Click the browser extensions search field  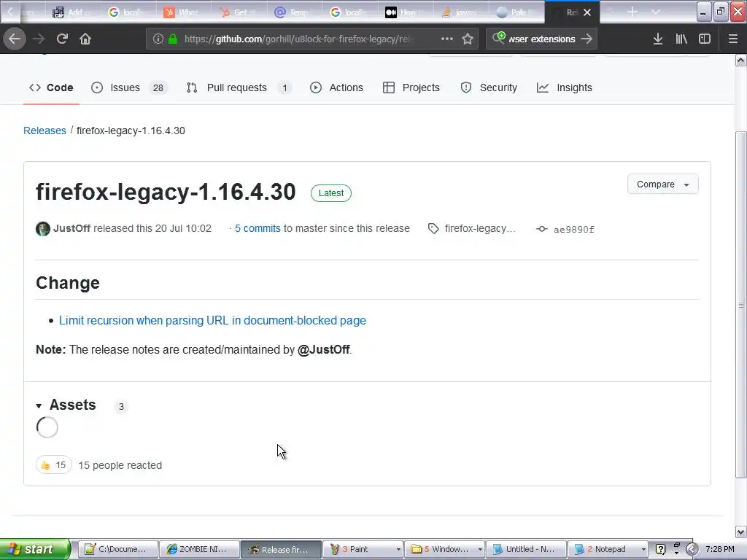click(542, 39)
